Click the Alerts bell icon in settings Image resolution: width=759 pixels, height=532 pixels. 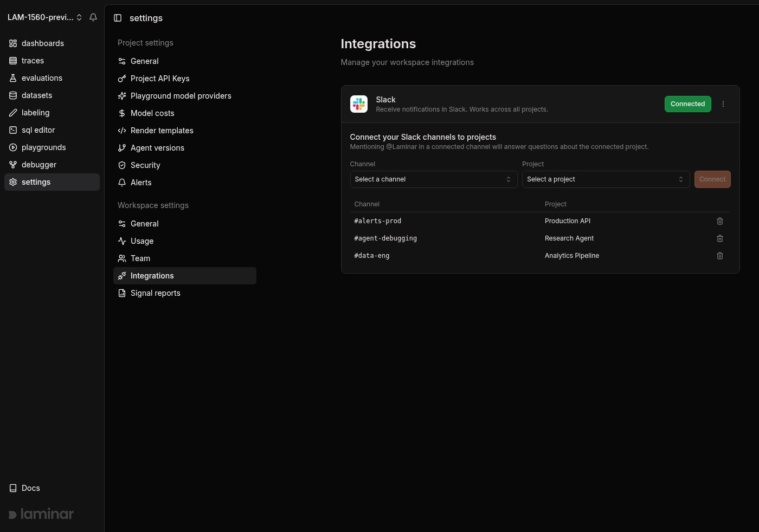coord(122,183)
